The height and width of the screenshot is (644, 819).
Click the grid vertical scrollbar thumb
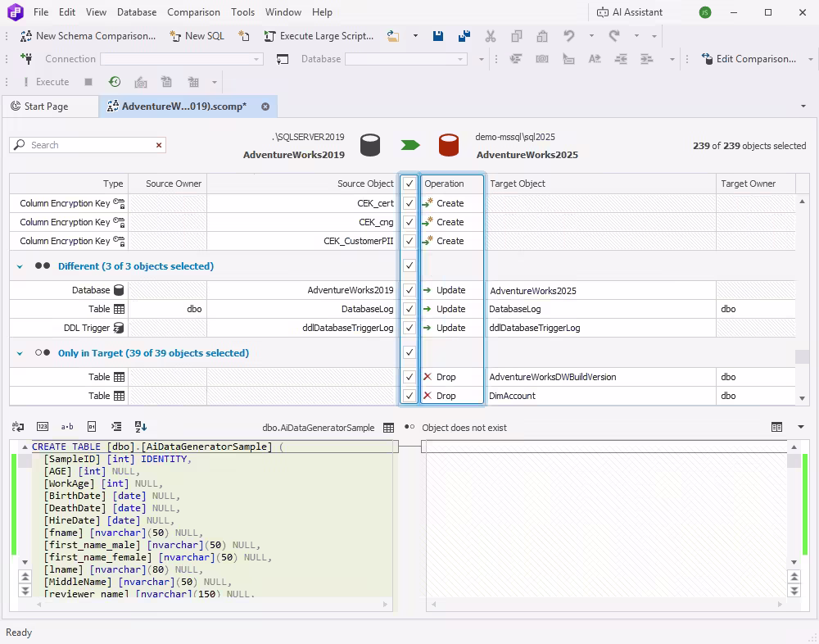point(802,356)
